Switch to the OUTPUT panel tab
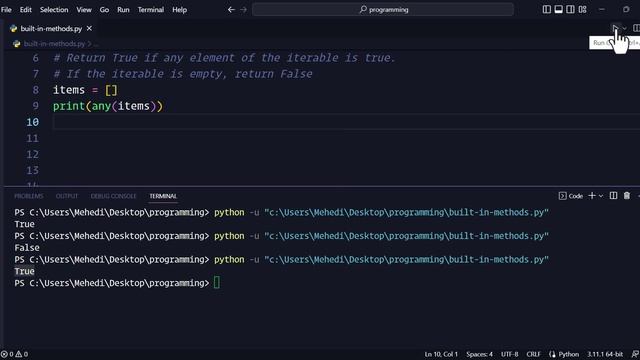The width and height of the screenshot is (640, 360). [67, 196]
